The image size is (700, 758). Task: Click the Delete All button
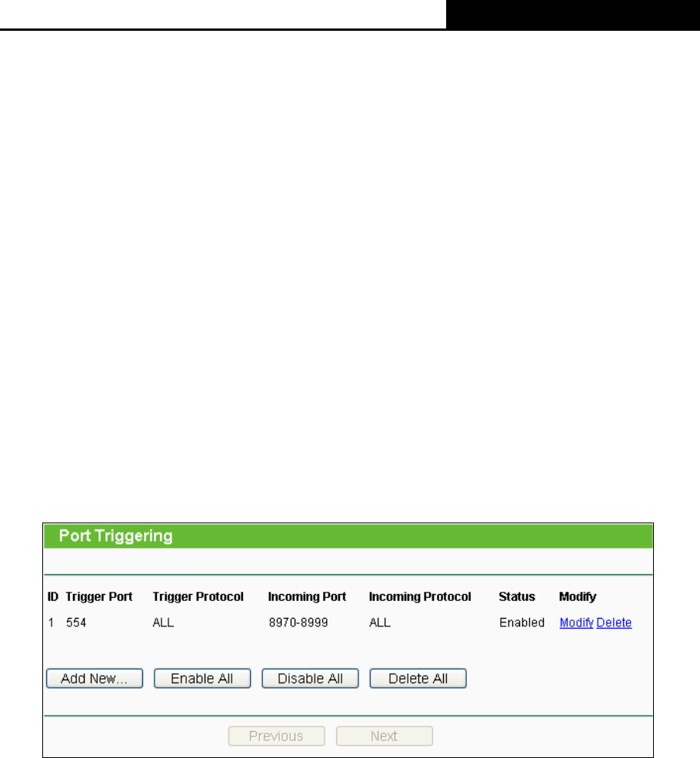coord(418,678)
